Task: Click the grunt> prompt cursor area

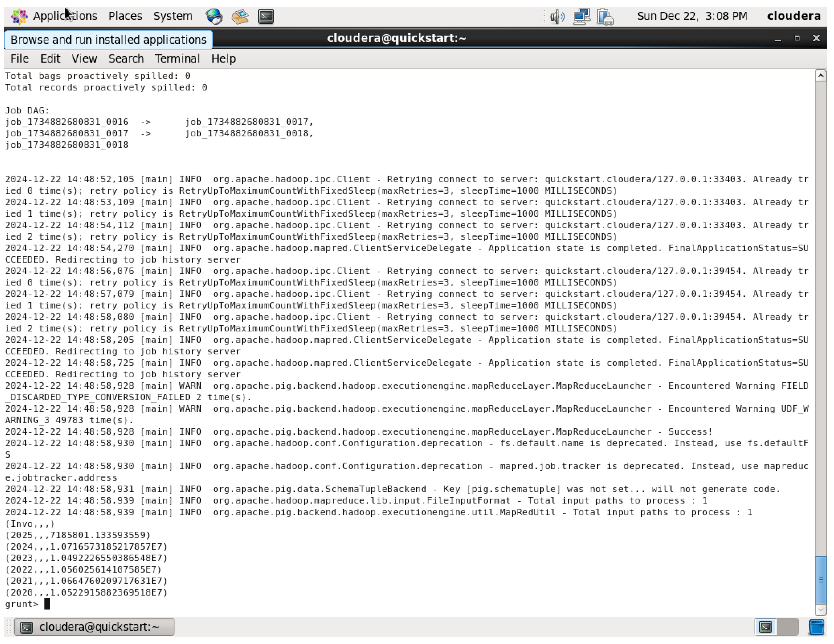Action: coord(48,604)
